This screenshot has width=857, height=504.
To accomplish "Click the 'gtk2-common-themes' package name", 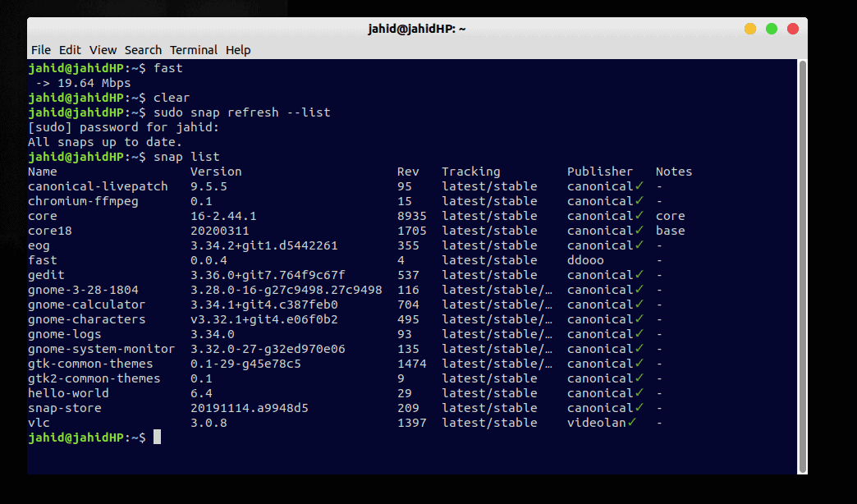I will 94,378.
